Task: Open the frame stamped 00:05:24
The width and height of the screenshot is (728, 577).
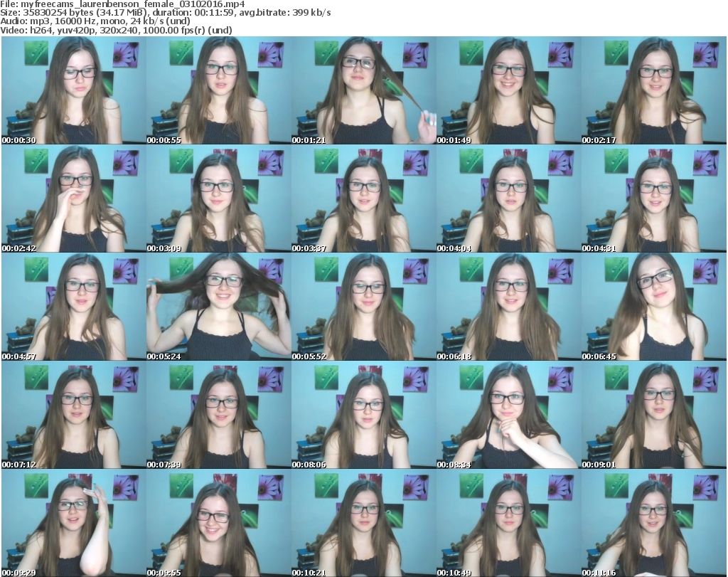Action: pos(219,307)
